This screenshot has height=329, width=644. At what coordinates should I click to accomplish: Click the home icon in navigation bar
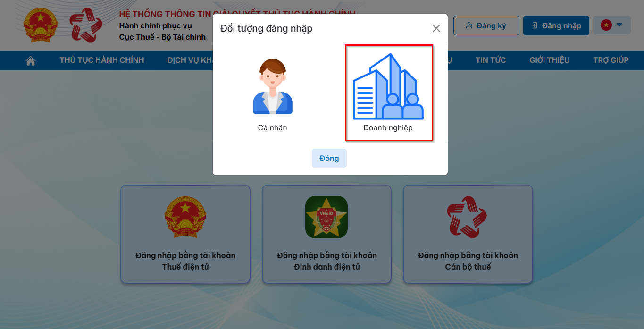31,60
